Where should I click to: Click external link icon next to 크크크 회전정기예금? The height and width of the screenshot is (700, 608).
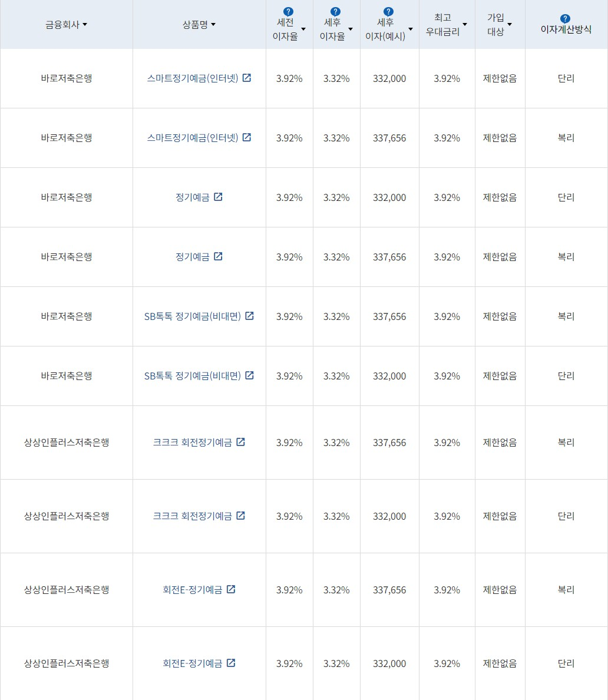(x=240, y=442)
